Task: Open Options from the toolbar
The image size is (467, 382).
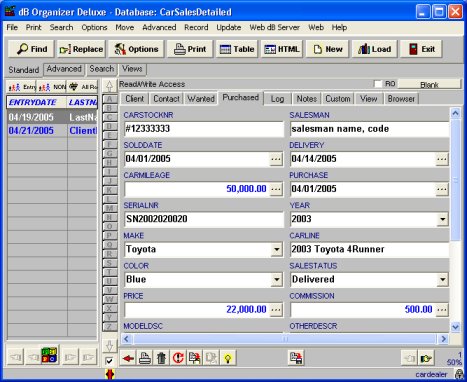Action: coord(136,49)
